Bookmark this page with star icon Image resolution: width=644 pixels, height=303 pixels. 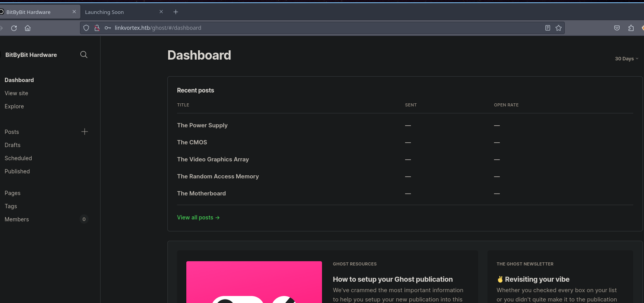coord(559,28)
